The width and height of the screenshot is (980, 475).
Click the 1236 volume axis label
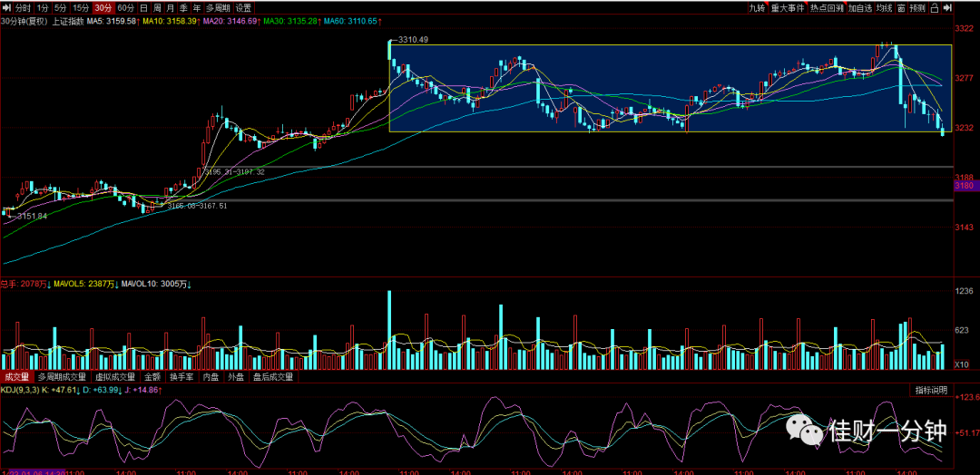coord(964,292)
